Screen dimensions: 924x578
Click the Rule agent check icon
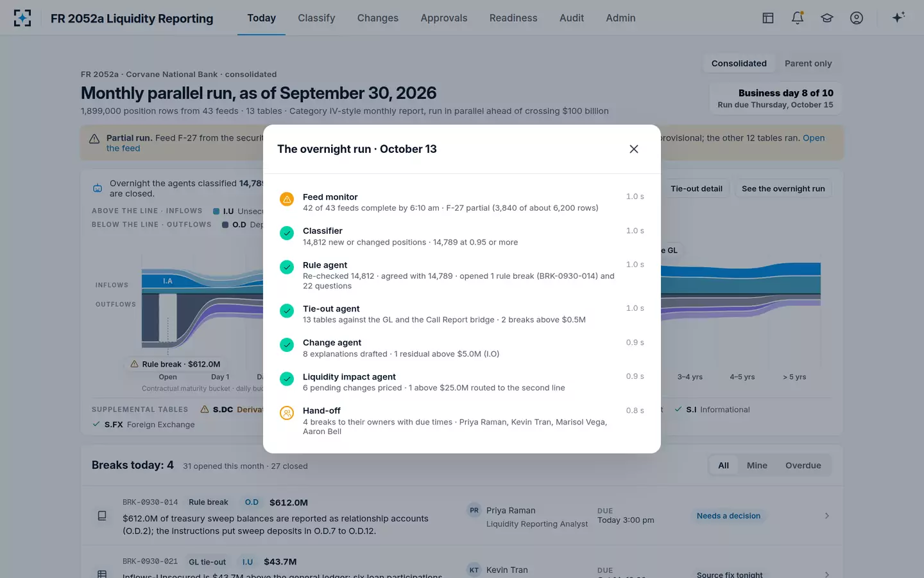coord(287,267)
